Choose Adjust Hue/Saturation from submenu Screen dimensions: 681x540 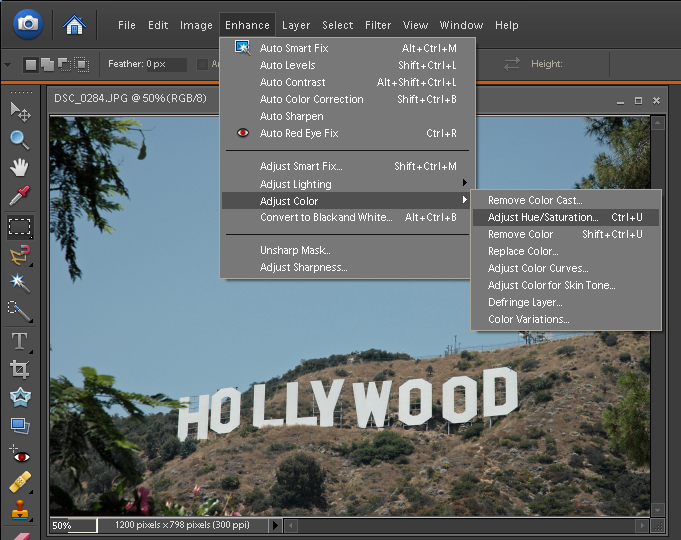pos(543,217)
